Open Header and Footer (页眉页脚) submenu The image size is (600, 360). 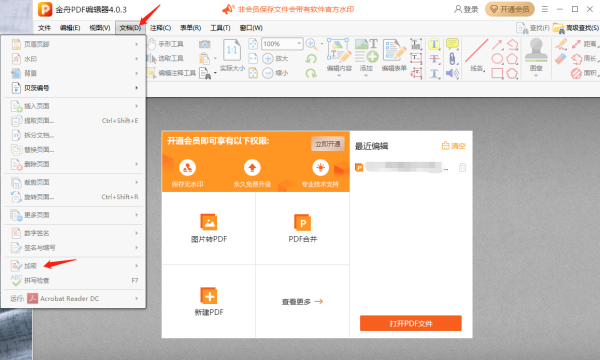click(73, 44)
